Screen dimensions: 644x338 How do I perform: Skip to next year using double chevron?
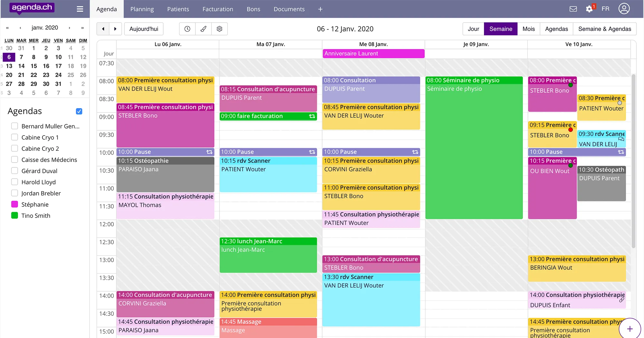[x=83, y=28]
